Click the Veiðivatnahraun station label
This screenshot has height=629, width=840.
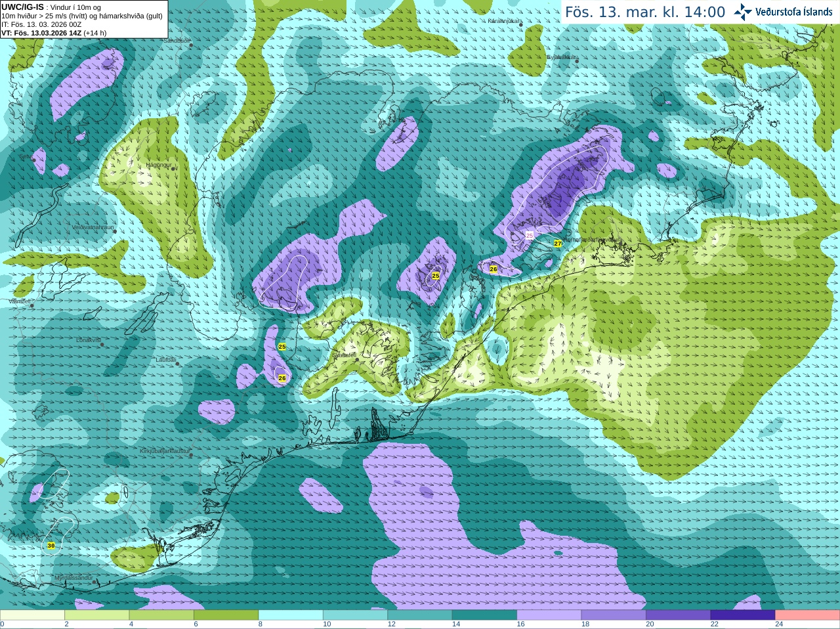point(93,227)
